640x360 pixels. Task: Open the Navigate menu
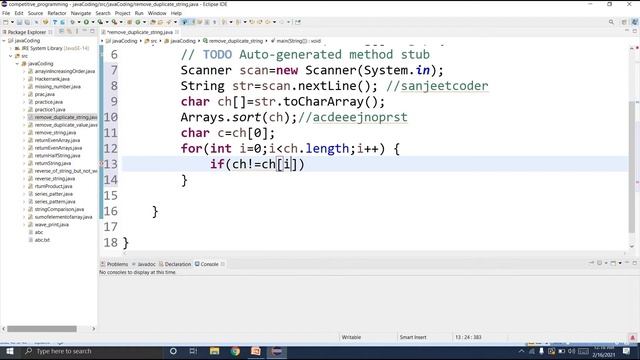81,13
